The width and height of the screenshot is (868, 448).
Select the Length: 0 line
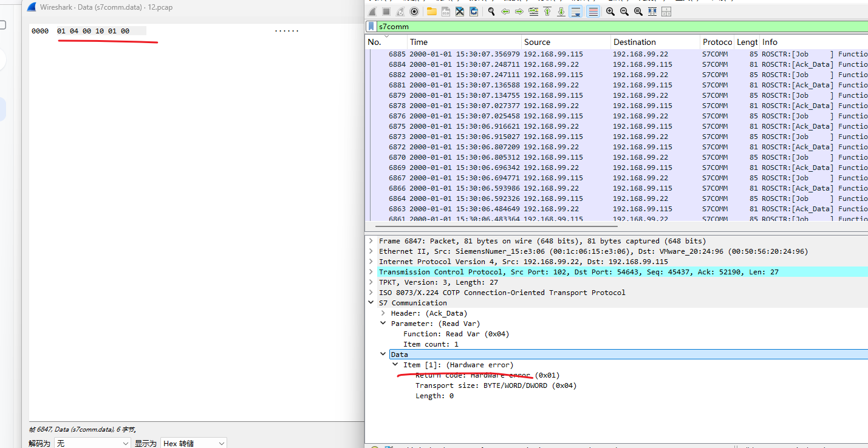tap(434, 396)
